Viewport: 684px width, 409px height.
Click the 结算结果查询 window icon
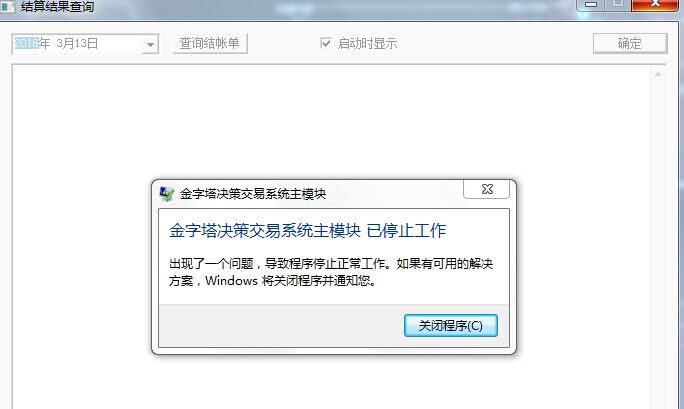[7, 7]
